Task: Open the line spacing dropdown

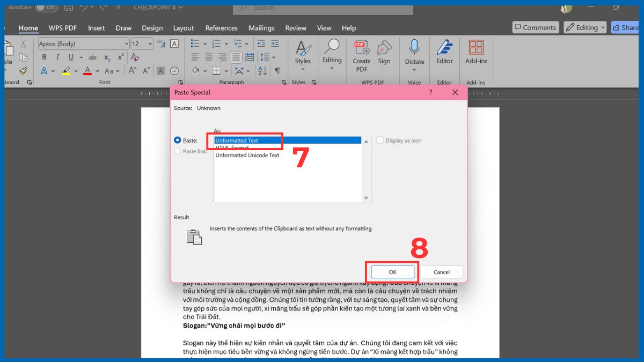Action: coord(273,57)
